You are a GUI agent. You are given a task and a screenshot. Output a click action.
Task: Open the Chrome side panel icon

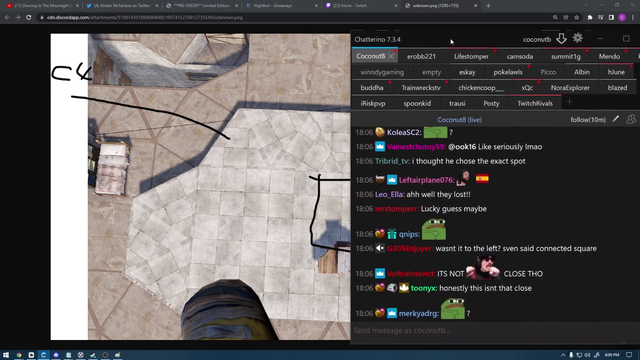pyautogui.click(x=611, y=18)
